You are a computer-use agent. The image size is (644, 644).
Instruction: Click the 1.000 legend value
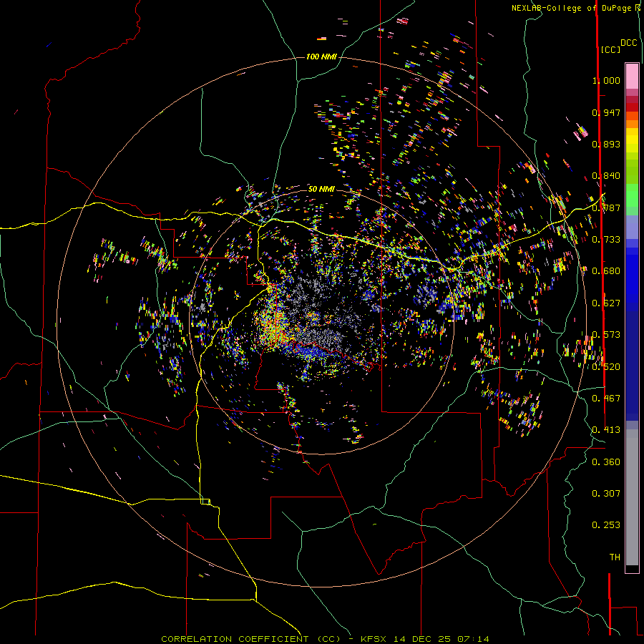click(606, 80)
